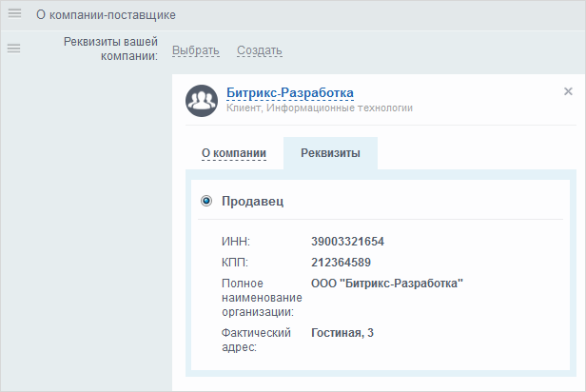Click the 'Фактический адрес:' label
The width and height of the screenshot is (586, 392).
click(x=256, y=340)
